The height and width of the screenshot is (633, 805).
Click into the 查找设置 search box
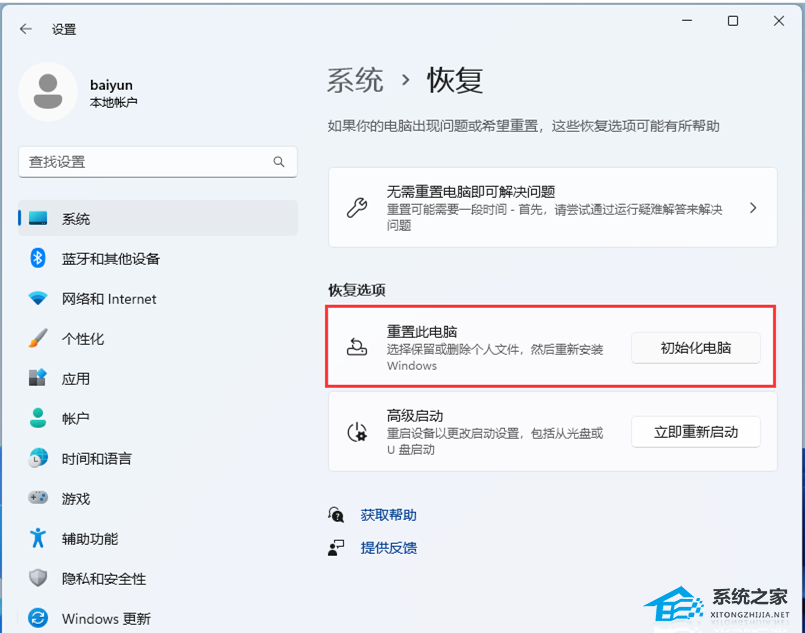pyautogui.click(x=158, y=162)
